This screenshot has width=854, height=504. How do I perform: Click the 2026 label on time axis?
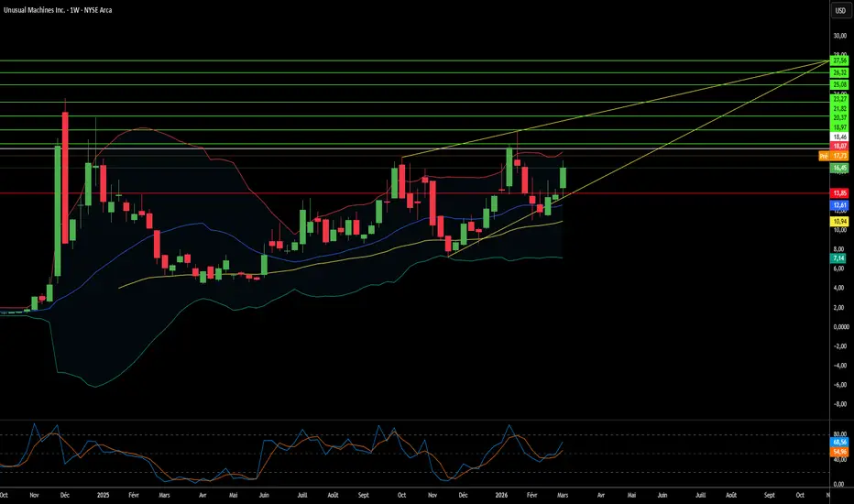(x=501, y=495)
